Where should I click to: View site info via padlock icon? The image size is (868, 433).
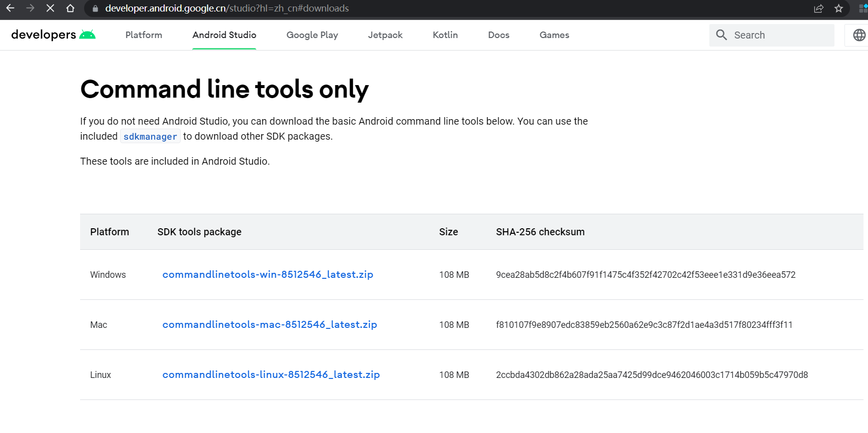[x=96, y=9]
